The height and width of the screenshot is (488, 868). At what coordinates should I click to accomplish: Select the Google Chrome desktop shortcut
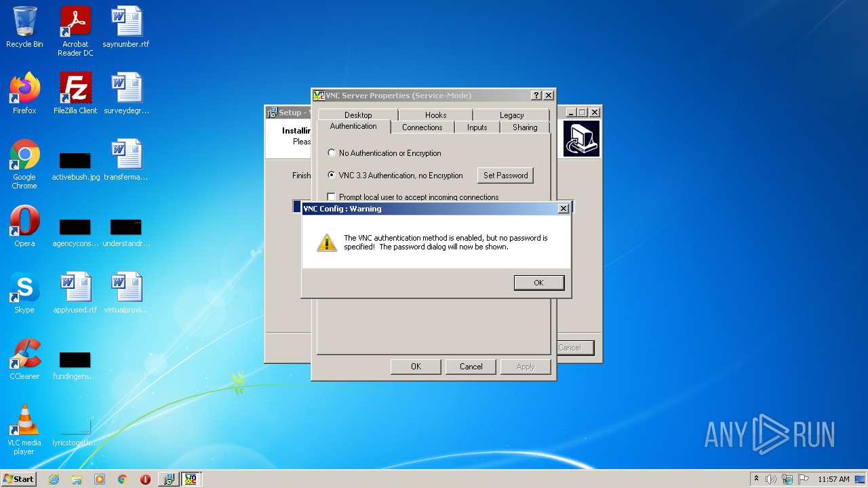point(24,165)
